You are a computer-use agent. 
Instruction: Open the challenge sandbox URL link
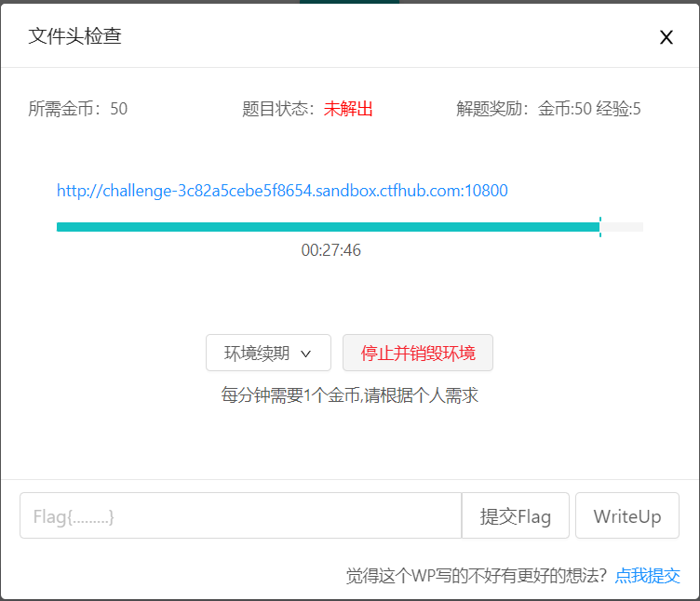pyautogui.click(x=282, y=191)
